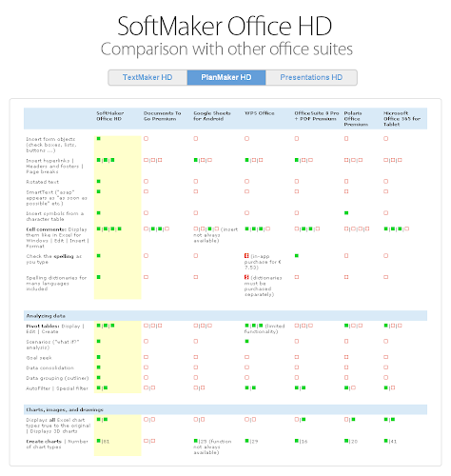Screen dimensions: 451x476
Task: Click the Goal seek row label
Action: click(x=39, y=358)
